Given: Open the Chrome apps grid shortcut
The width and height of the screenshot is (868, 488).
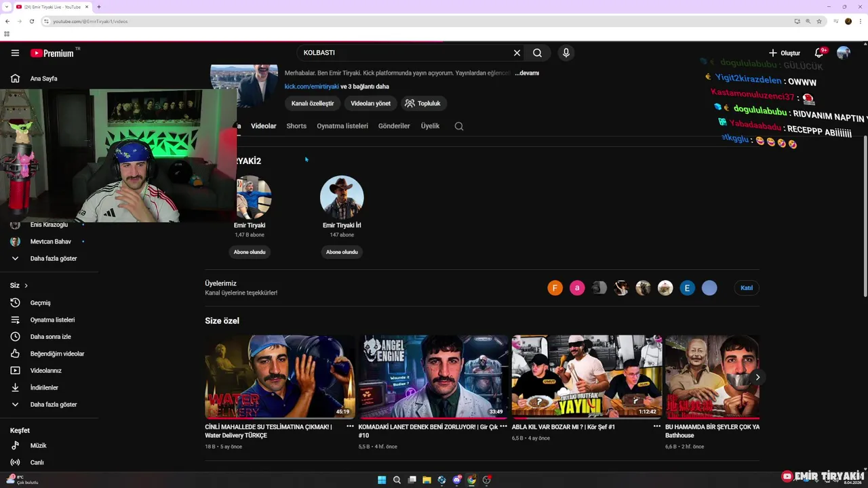Looking at the screenshot, I should tap(7, 33).
